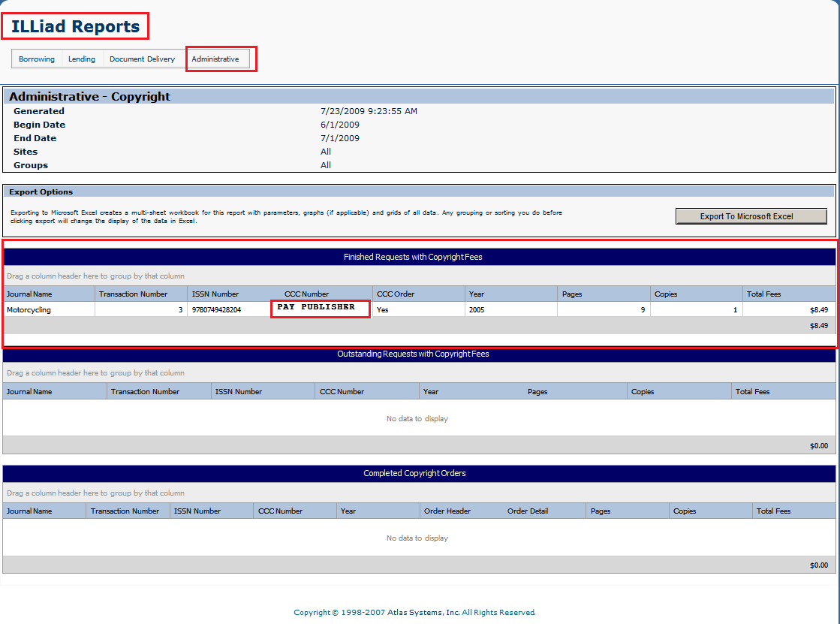The width and height of the screenshot is (840, 624).
Task: Click the ILLiad Reports heading
Action: (x=75, y=26)
